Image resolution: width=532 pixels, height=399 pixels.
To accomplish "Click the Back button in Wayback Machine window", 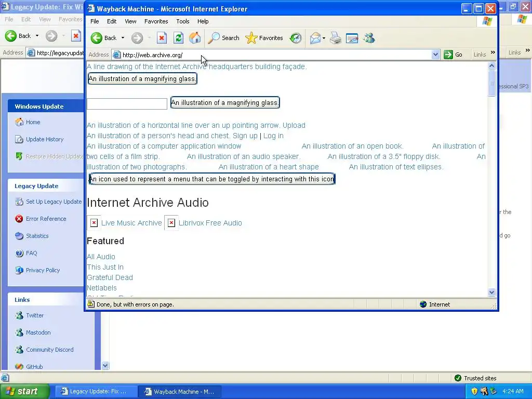I will 104,38.
